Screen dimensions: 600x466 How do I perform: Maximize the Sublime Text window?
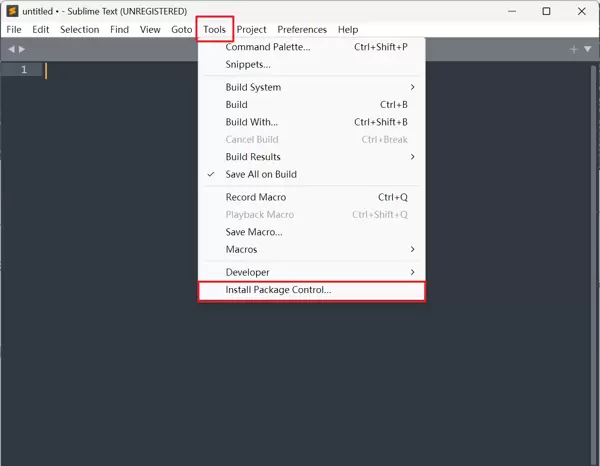(x=546, y=11)
